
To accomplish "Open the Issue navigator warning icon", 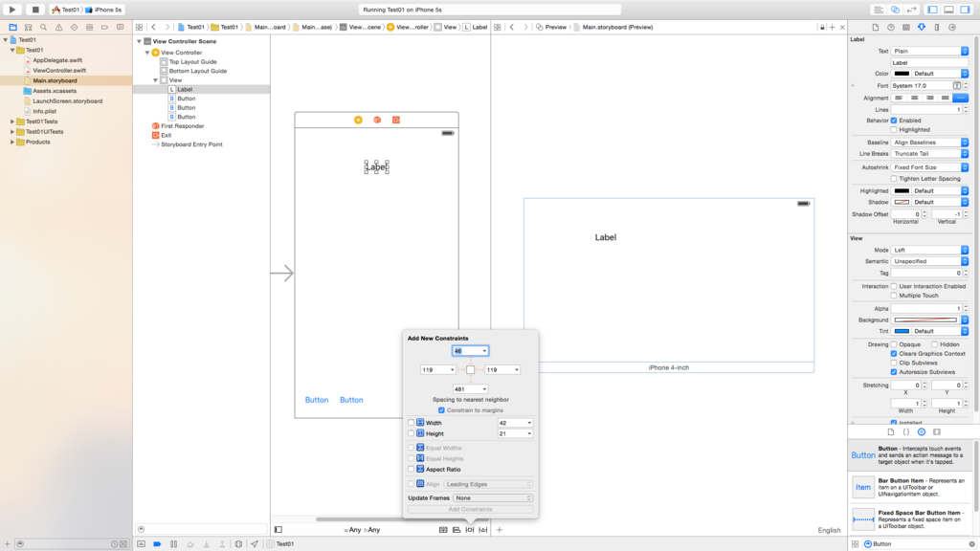I will [58, 27].
